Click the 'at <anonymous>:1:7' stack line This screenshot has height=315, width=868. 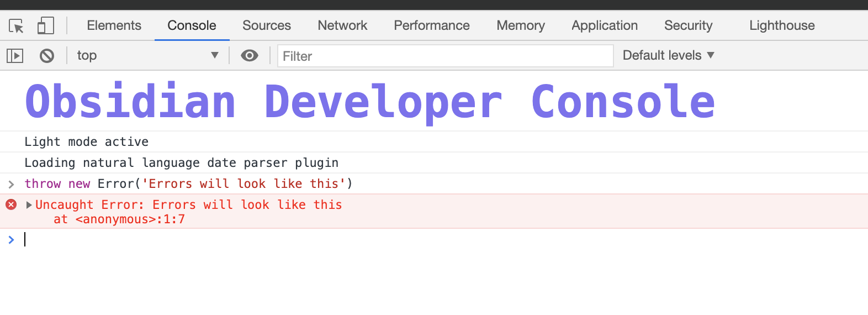click(x=119, y=219)
